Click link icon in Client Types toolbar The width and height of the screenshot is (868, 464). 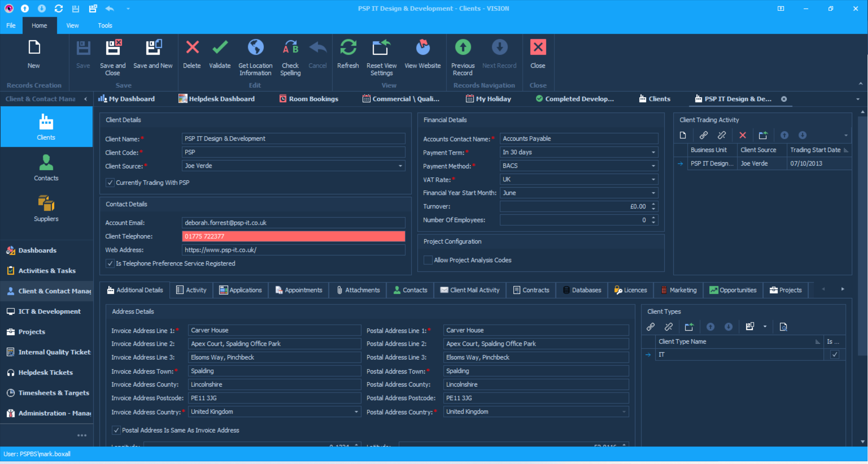coord(651,327)
